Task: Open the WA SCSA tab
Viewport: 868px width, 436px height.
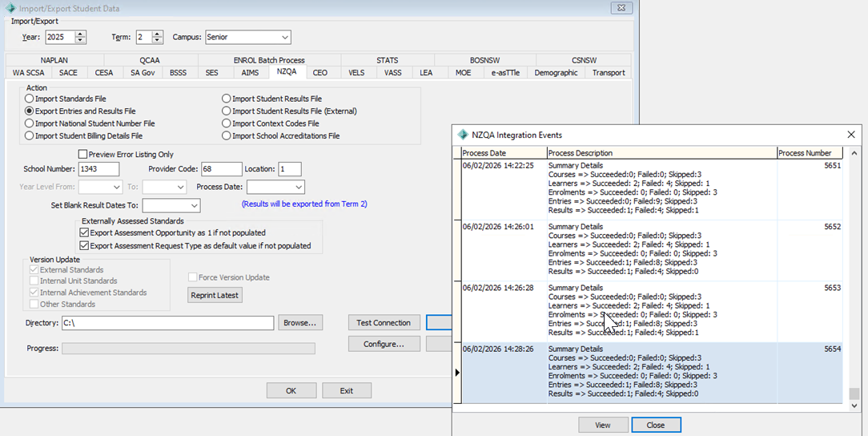Action: (x=28, y=73)
